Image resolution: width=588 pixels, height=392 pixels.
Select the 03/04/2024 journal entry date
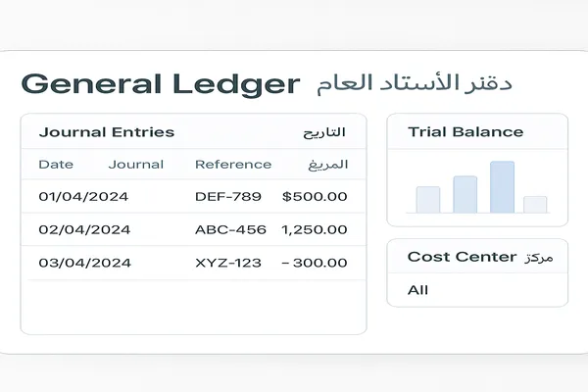coord(83,263)
